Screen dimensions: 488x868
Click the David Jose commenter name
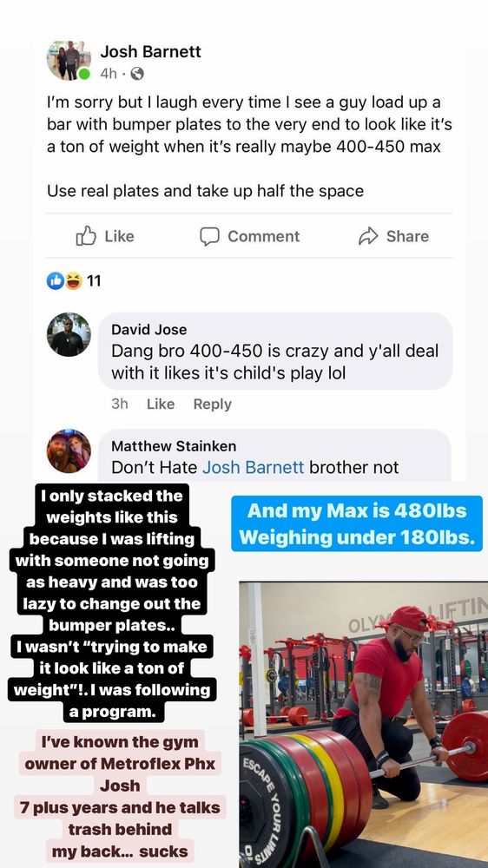pos(149,329)
